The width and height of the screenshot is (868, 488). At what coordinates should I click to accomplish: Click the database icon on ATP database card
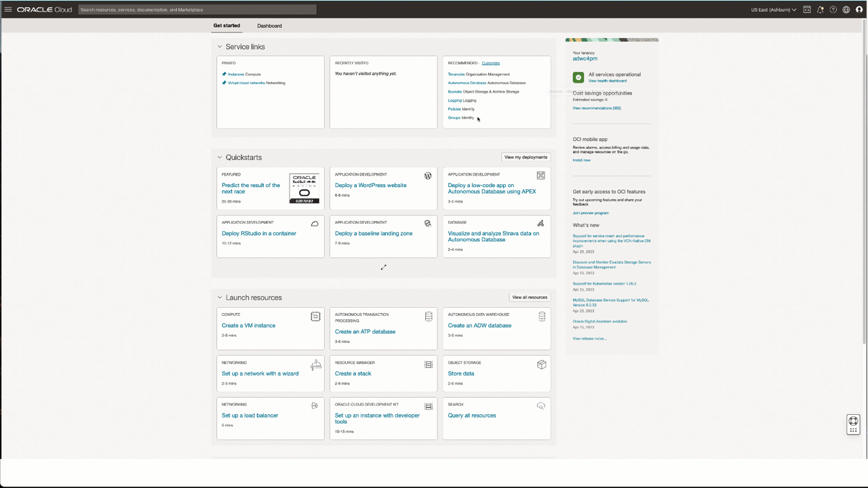tap(429, 317)
